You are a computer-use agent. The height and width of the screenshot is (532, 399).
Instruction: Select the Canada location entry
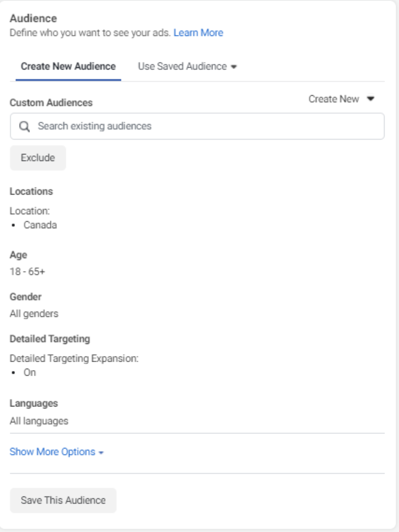pos(40,225)
